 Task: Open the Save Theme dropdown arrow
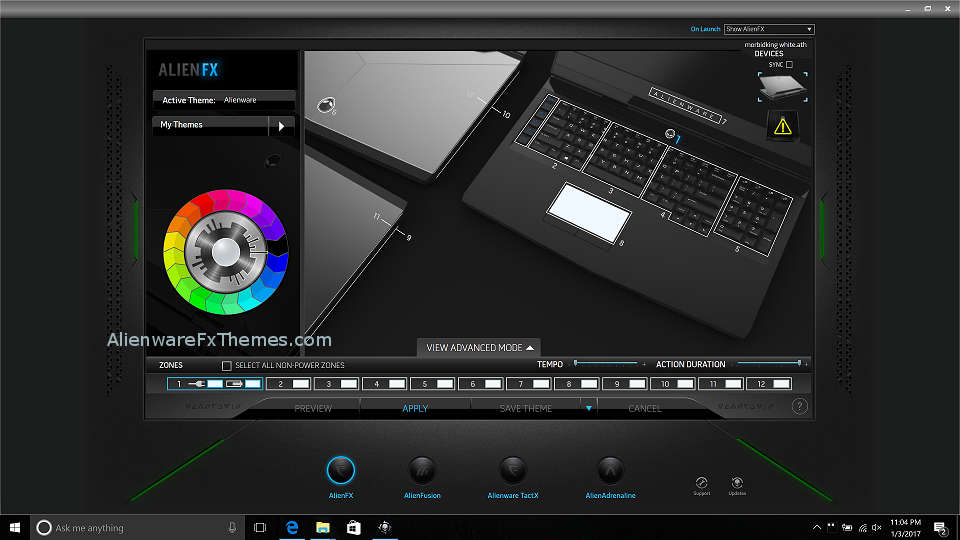click(x=588, y=408)
